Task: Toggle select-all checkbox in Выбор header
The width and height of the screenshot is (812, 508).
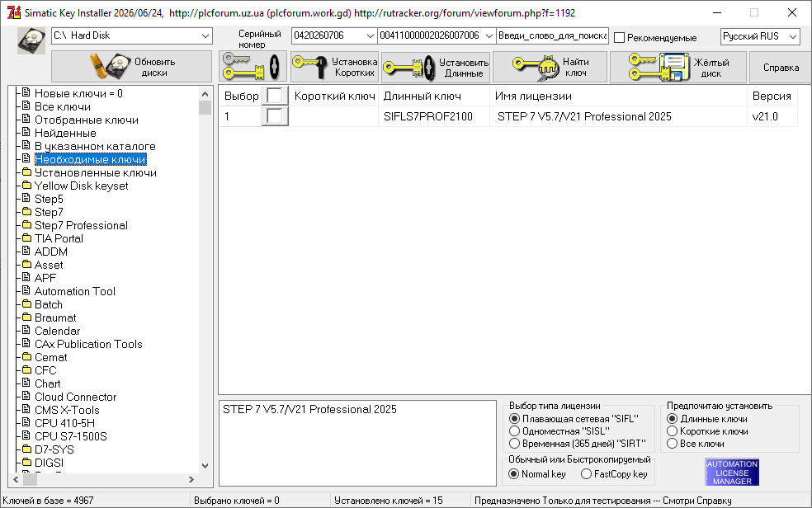Action: tap(275, 96)
